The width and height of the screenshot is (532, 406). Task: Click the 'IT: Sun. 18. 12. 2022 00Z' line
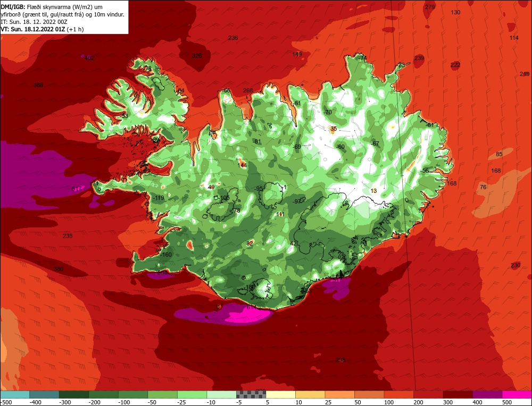click(34, 22)
